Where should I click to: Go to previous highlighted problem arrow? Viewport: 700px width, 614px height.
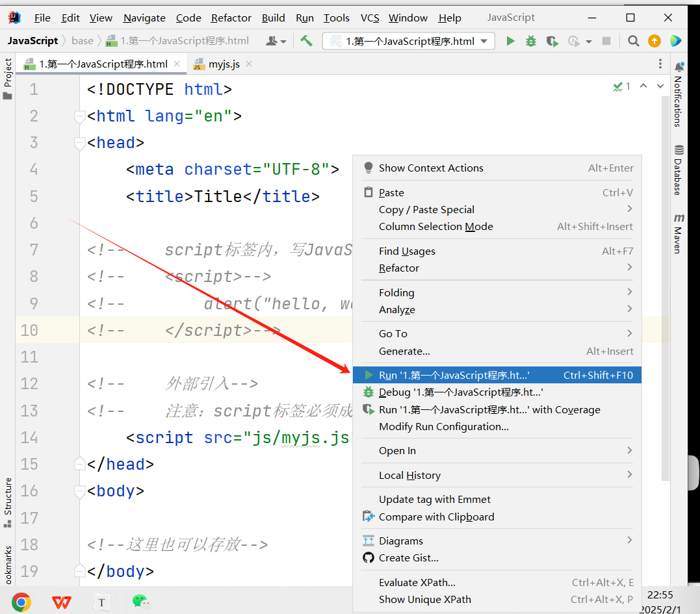tap(643, 86)
